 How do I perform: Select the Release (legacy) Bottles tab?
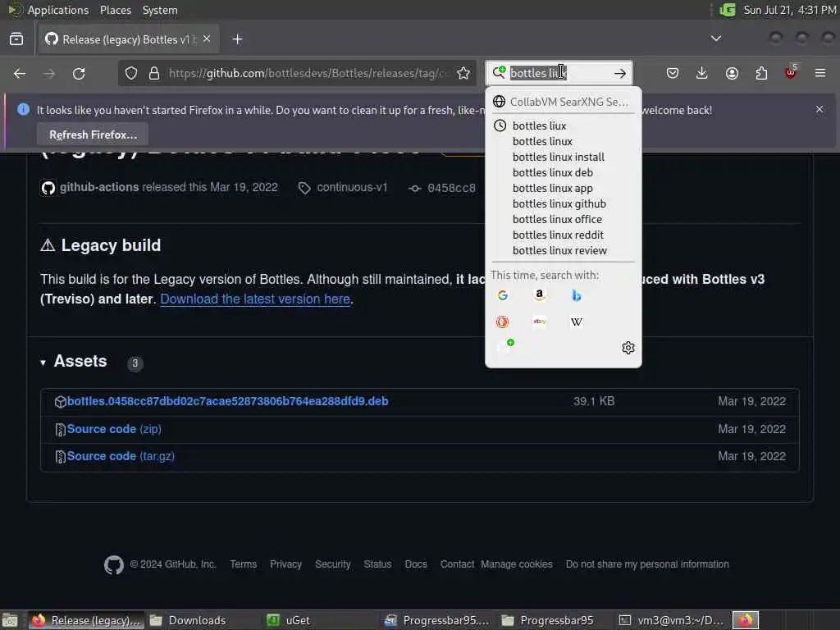click(x=129, y=39)
